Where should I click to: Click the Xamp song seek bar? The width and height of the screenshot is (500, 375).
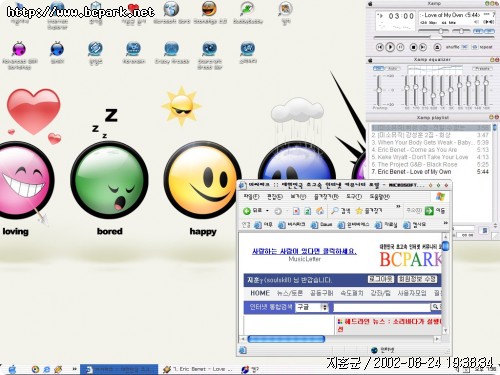pos(433,37)
